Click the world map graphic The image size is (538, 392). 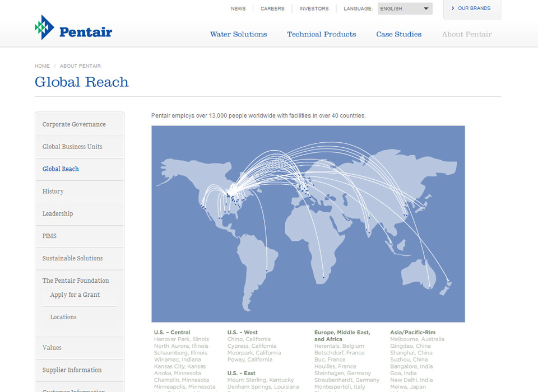point(308,223)
